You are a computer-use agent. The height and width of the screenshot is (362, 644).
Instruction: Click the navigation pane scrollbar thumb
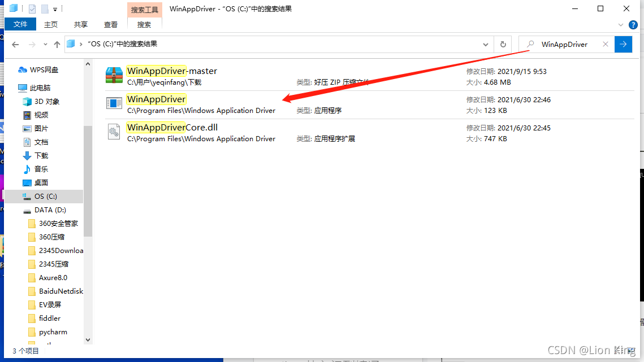pos(88,181)
